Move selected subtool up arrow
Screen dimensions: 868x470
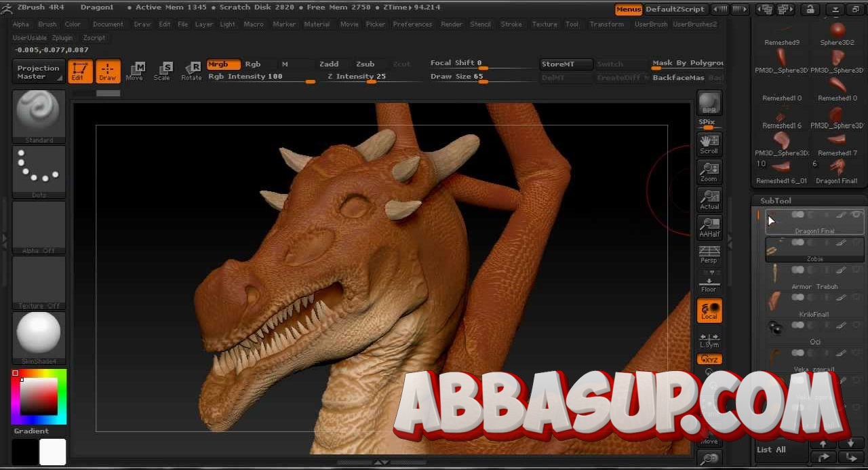click(x=823, y=444)
